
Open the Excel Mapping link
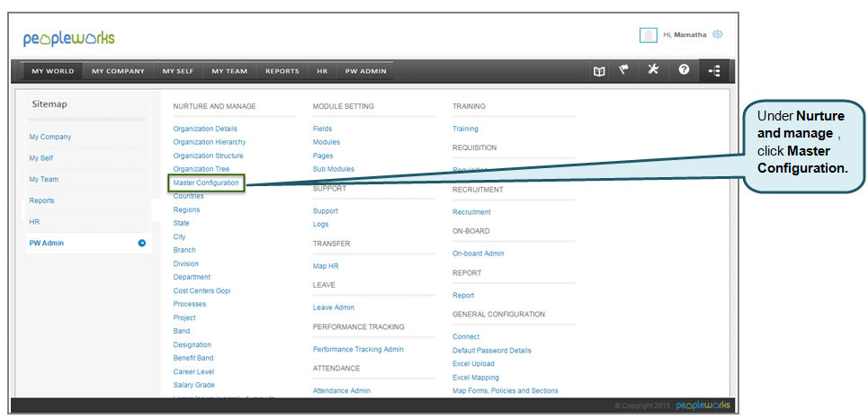click(x=476, y=378)
